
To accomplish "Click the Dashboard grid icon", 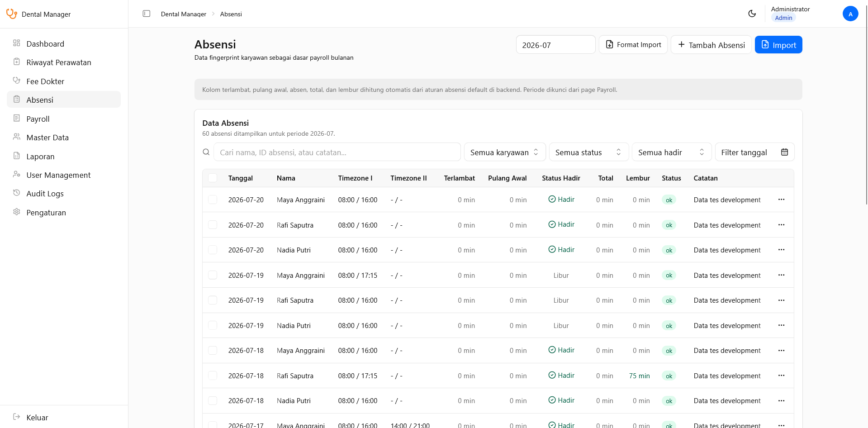I will 17,43.
